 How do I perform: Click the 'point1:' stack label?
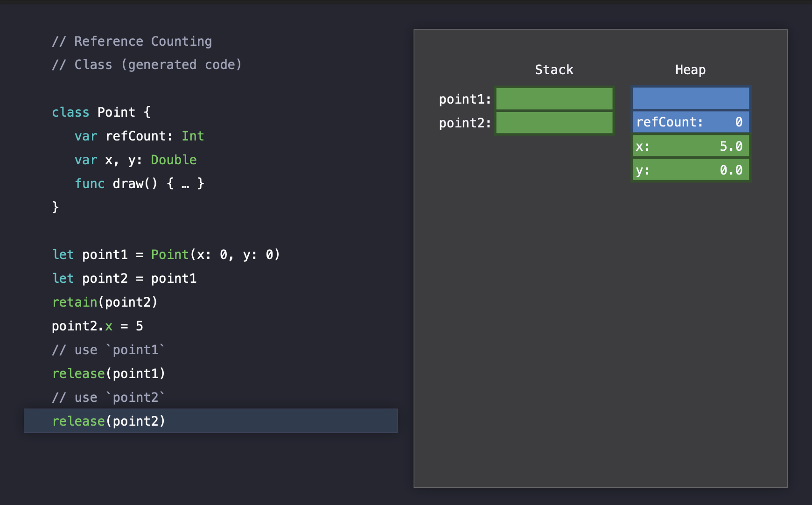(x=465, y=99)
